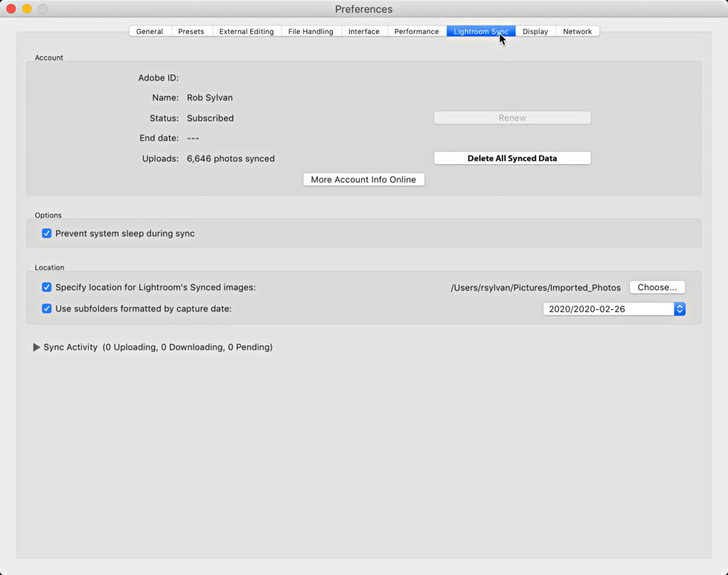Click the End date value dashes
The image size is (728, 575).
[x=193, y=138]
